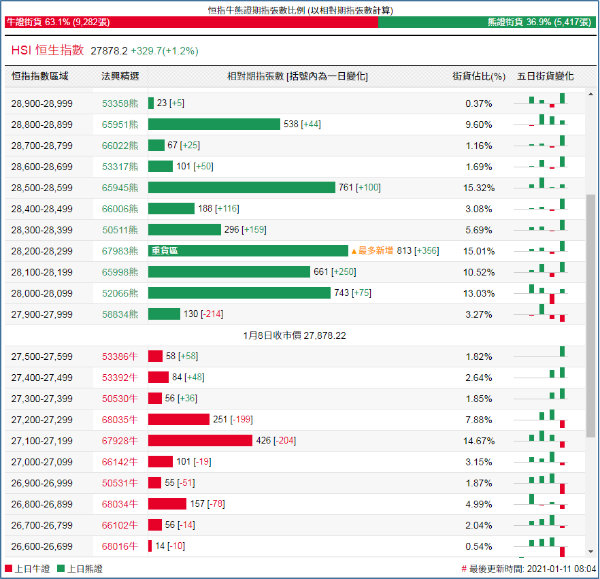Click the 法興精選 column header

click(x=120, y=76)
